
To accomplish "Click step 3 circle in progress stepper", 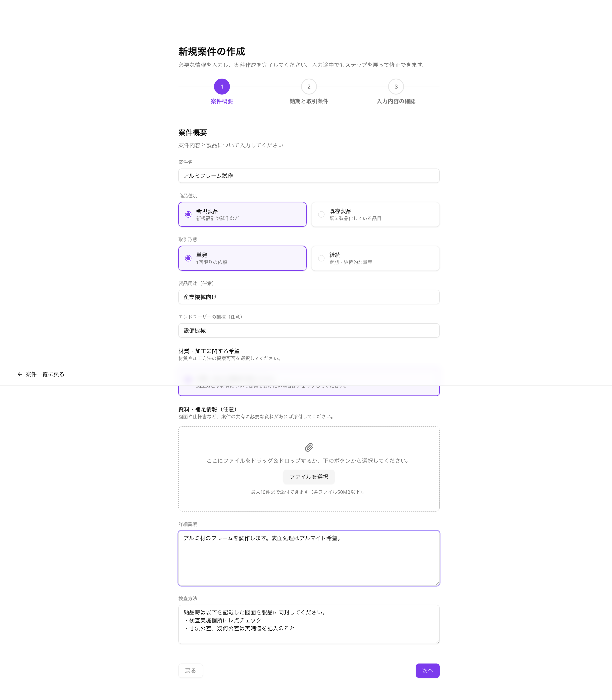I will 396,87.
